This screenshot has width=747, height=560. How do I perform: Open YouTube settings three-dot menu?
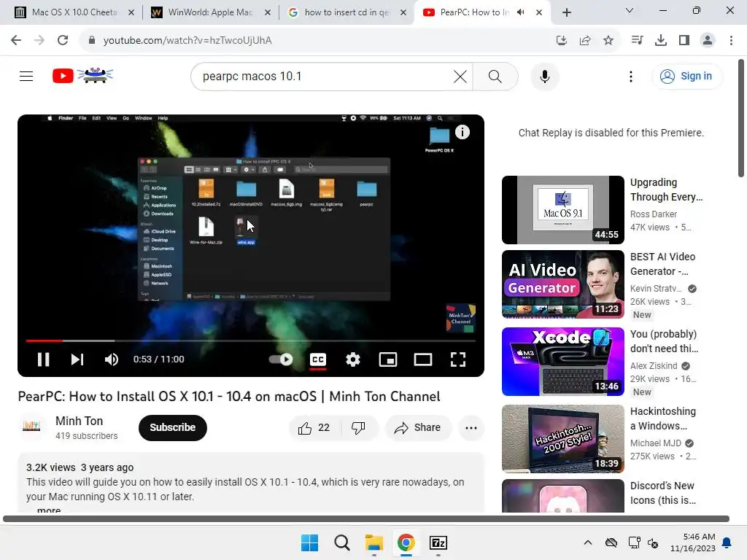pos(631,76)
